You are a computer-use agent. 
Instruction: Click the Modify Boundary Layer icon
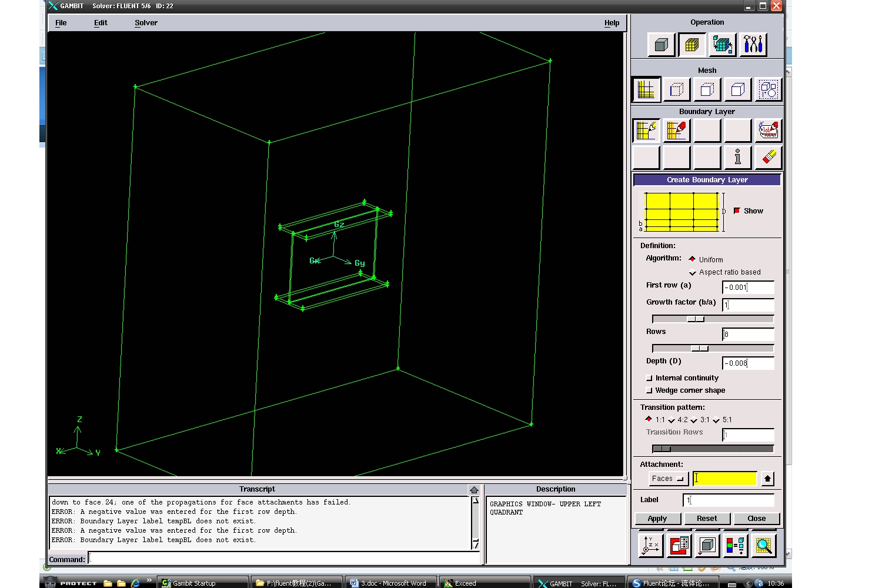676,130
